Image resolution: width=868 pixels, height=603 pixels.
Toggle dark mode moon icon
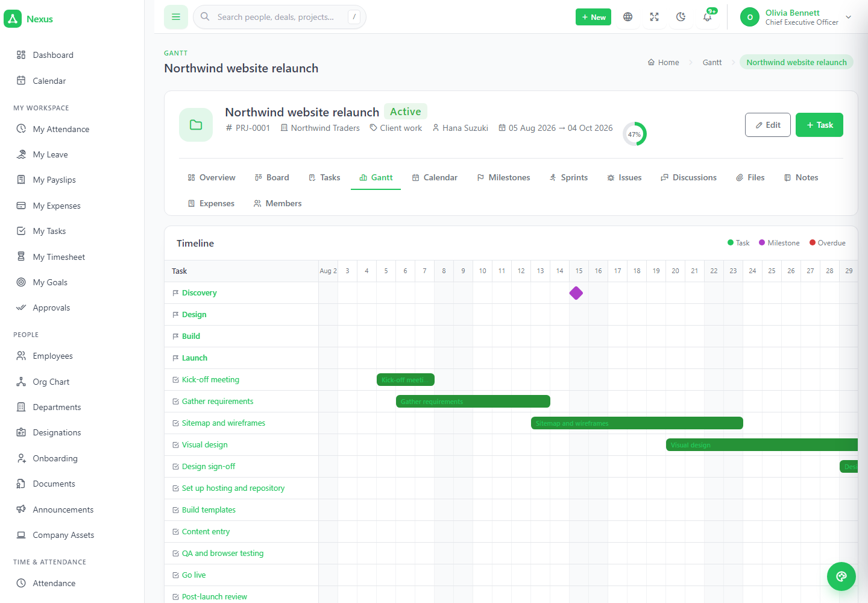681,17
